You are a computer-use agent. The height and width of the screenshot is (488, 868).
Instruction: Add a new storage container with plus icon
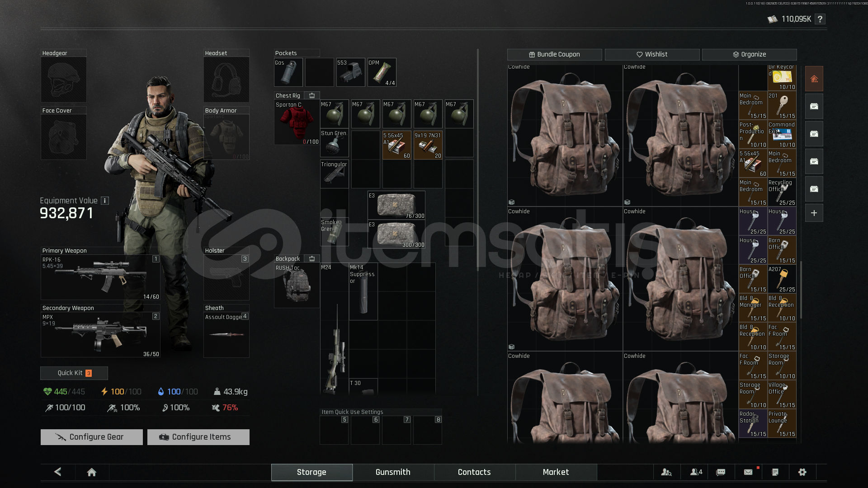coord(814,213)
